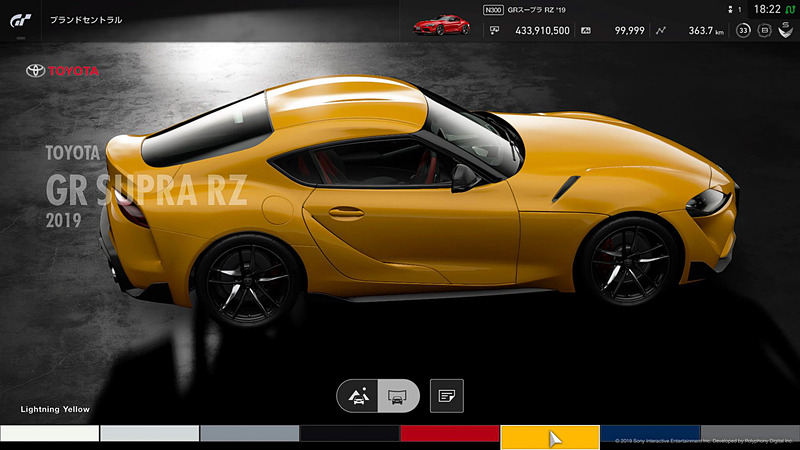Select the light silver paint color swatch
Viewport: 800px width, 450px height.
(149, 434)
